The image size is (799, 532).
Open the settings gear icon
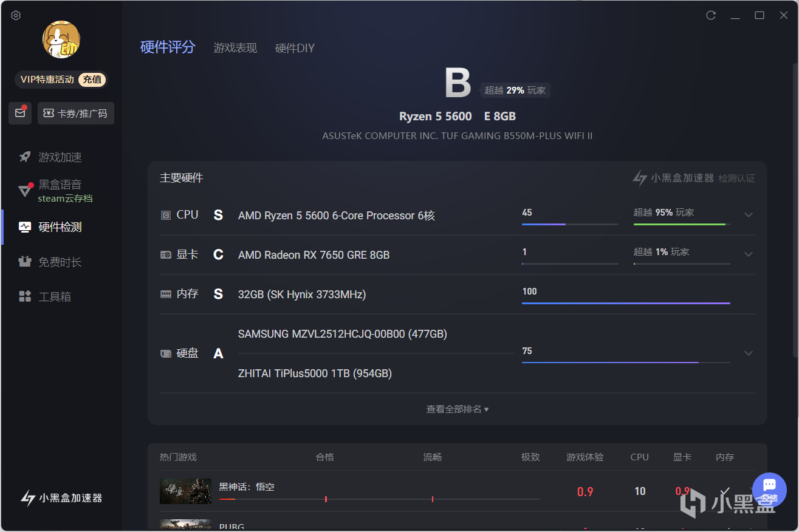(16, 16)
